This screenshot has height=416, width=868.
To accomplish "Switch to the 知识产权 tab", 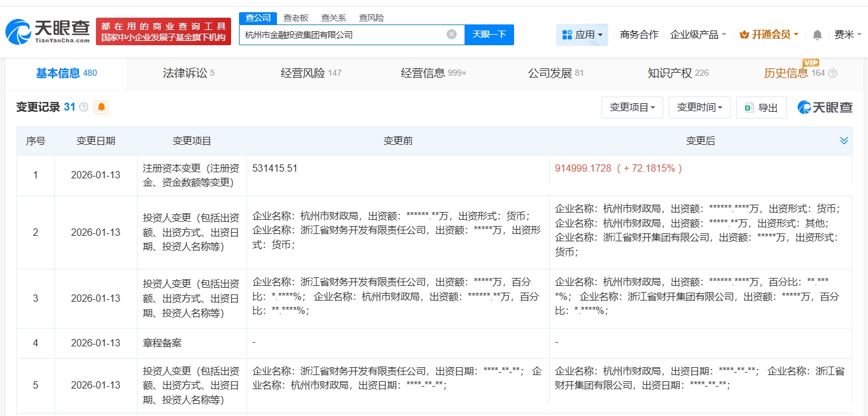I will [x=677, y=73].
